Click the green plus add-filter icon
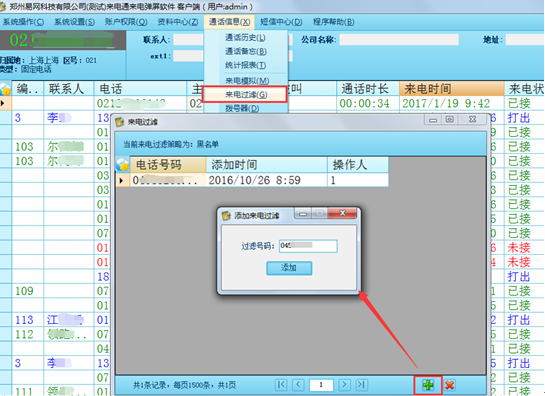Viewport: 545px width, 396px height. tap(428, 385)
